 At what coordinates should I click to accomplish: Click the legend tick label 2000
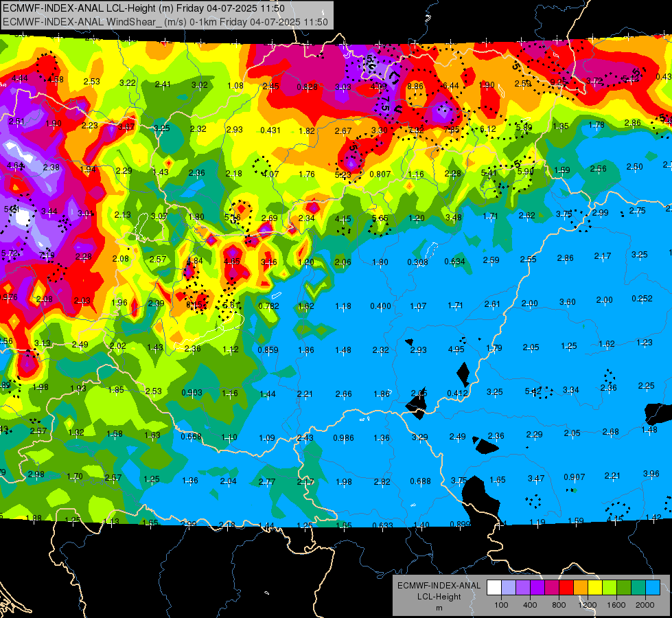645,605
